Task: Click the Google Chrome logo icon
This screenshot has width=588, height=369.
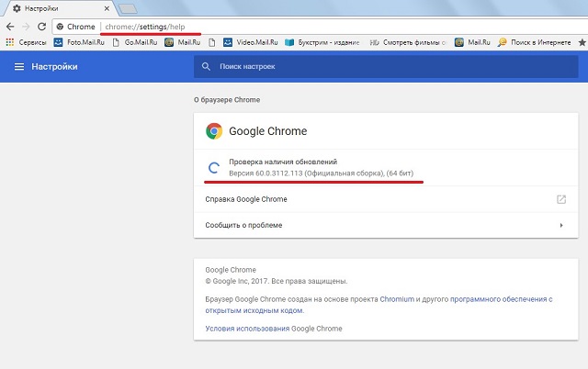Action: [x=214, y=131]
